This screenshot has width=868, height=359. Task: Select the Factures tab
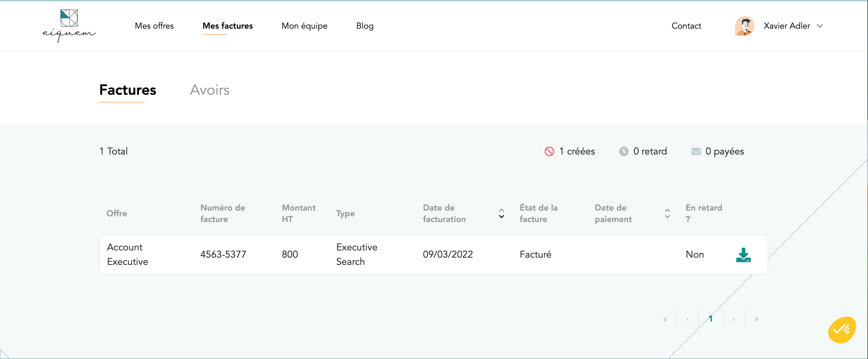point(128,90)
